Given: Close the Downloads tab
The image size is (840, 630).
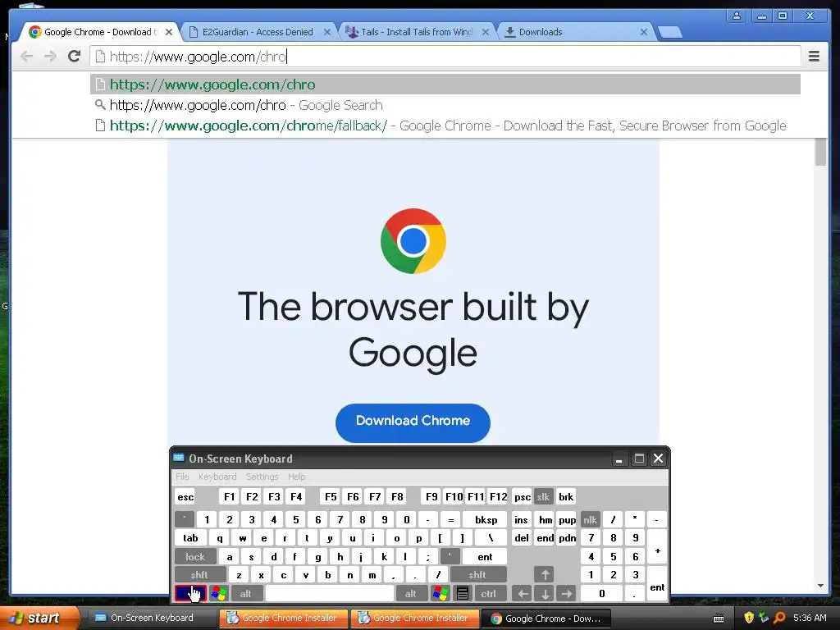Looking at the screenshot, I should tap(644, 32).
